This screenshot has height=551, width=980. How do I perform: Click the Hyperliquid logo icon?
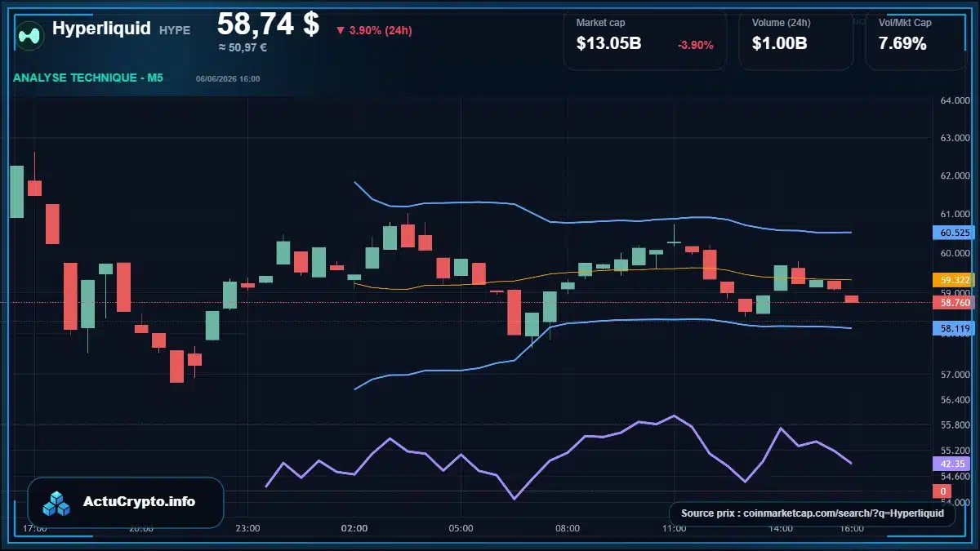(31, 34)
